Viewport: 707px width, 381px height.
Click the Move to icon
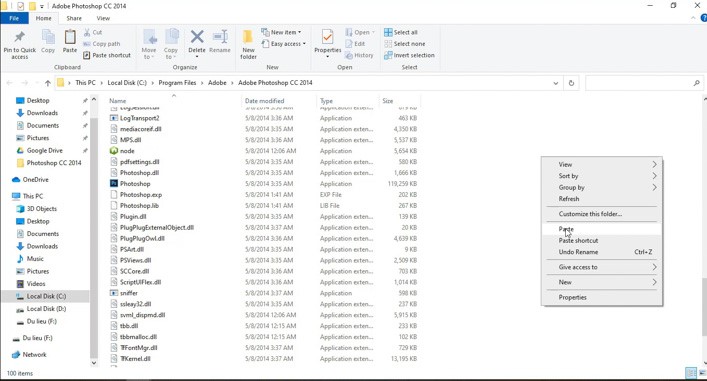click(149, 37)
